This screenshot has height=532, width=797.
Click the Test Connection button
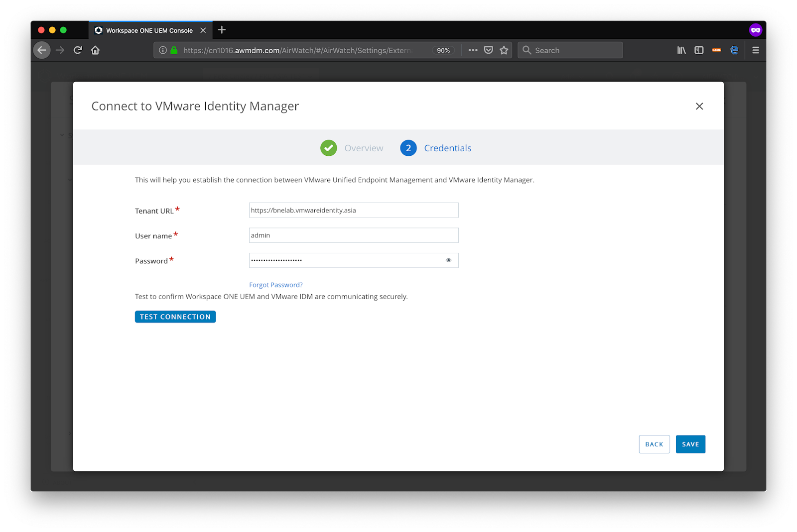[175, 317]
